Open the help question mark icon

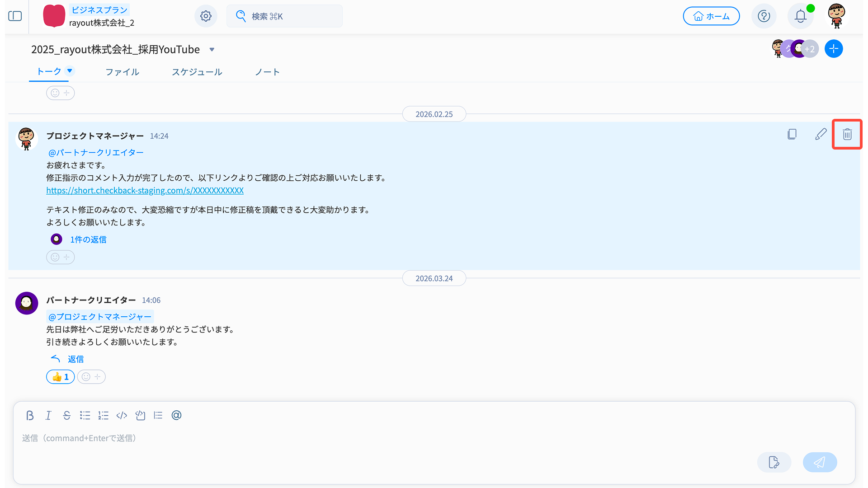pyautogui.click(x=764, y=16)
